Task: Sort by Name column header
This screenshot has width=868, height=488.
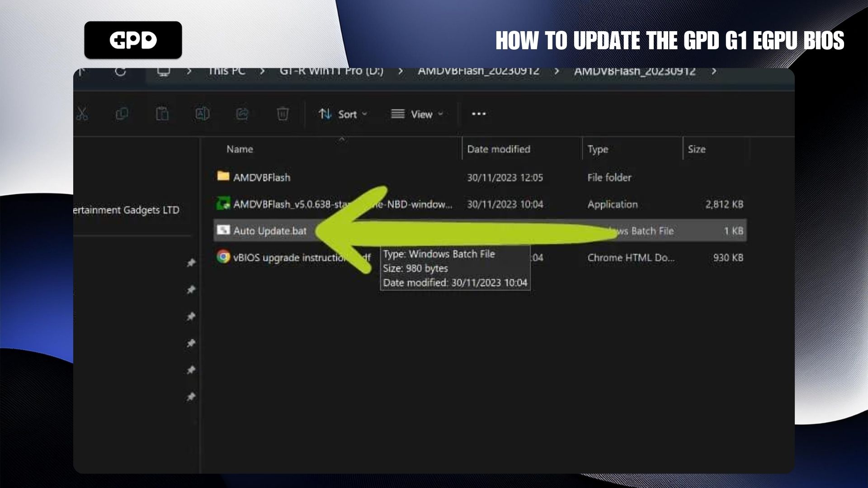Action: (240, 149)
